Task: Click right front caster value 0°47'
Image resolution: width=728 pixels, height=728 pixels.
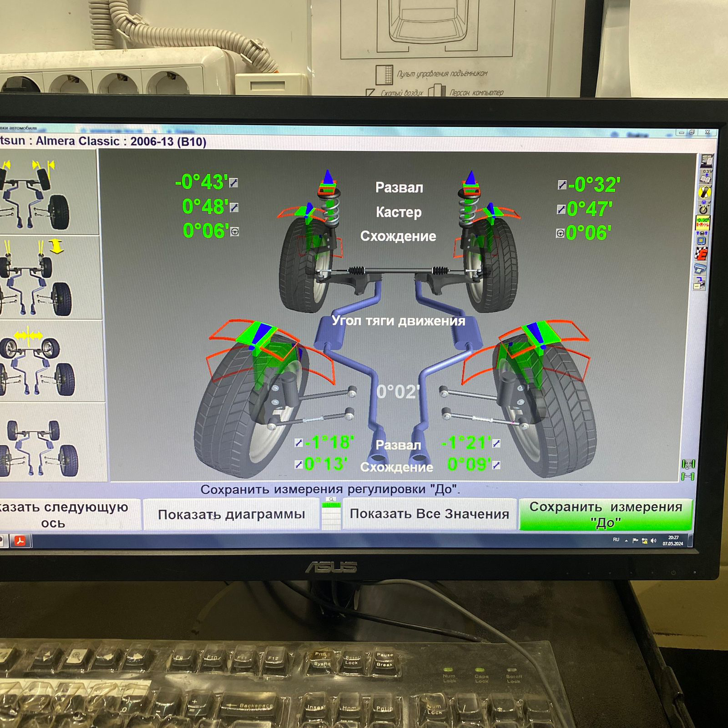Action: 589,209
